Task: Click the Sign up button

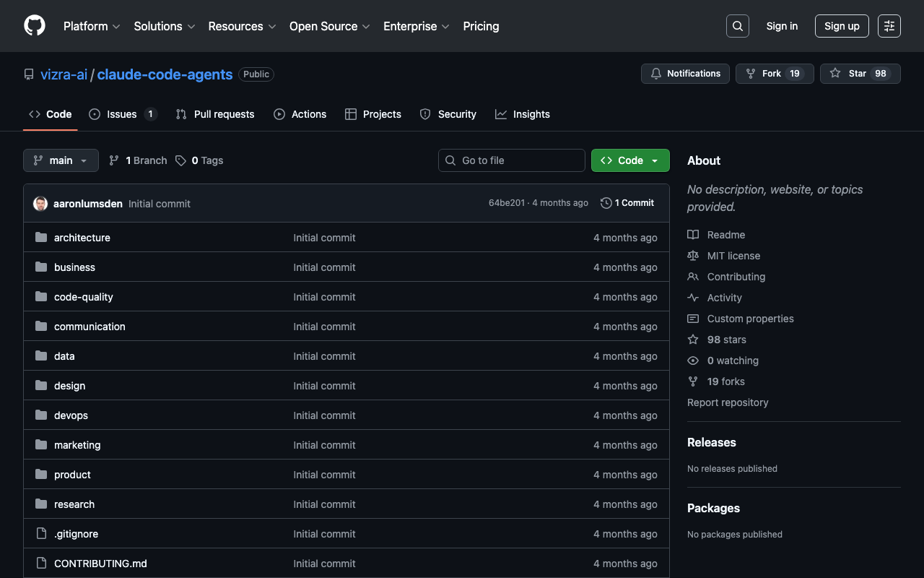Action: click(842, 26)
